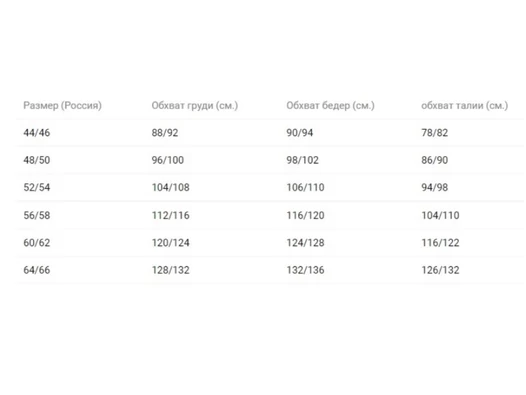Click the 126/132 waist measurement cell

pyautogui.click(x=440, y=270)
